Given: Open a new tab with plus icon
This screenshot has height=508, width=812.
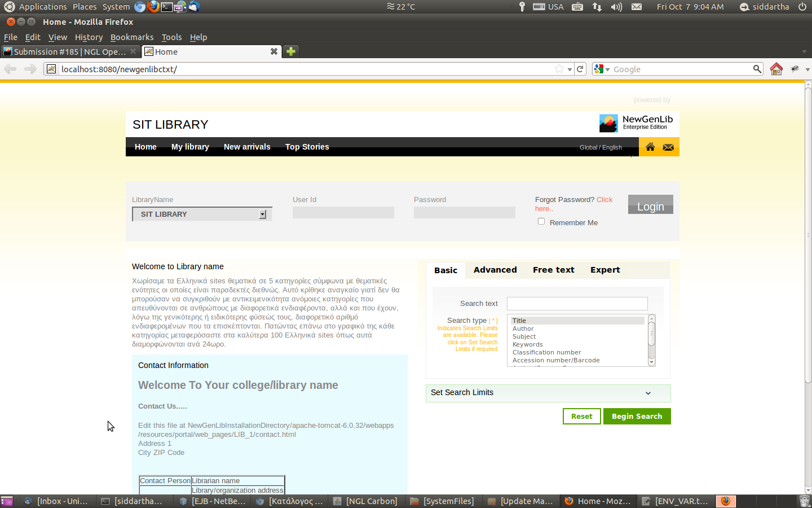Looking at the screenshot, I should 291,51.
